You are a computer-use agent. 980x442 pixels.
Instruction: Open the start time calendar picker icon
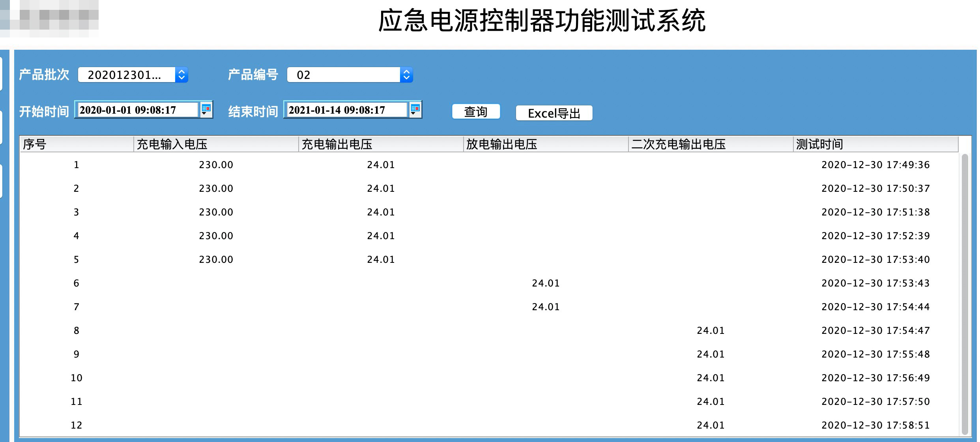point(206,109)
